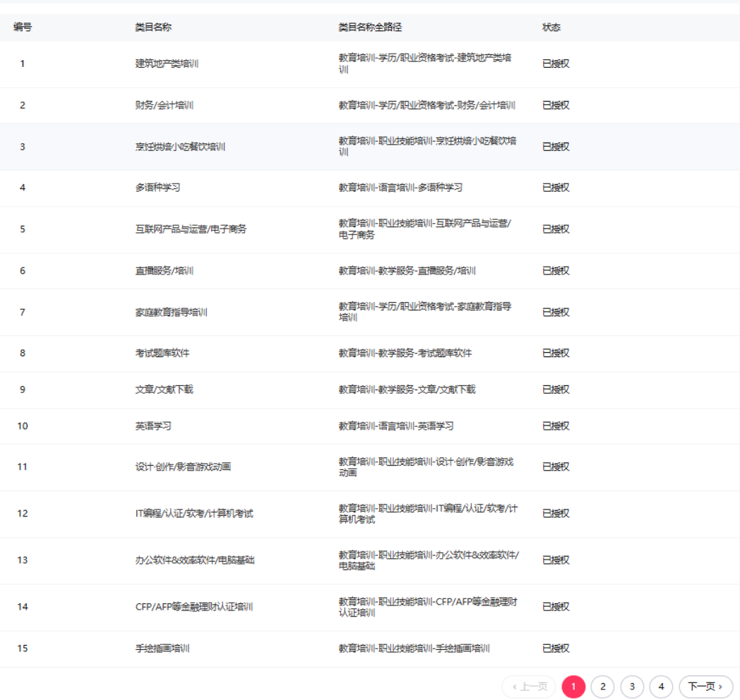740x700 pixels.
Task: Go to page 2 in pagination
Action: coord(602,687)
